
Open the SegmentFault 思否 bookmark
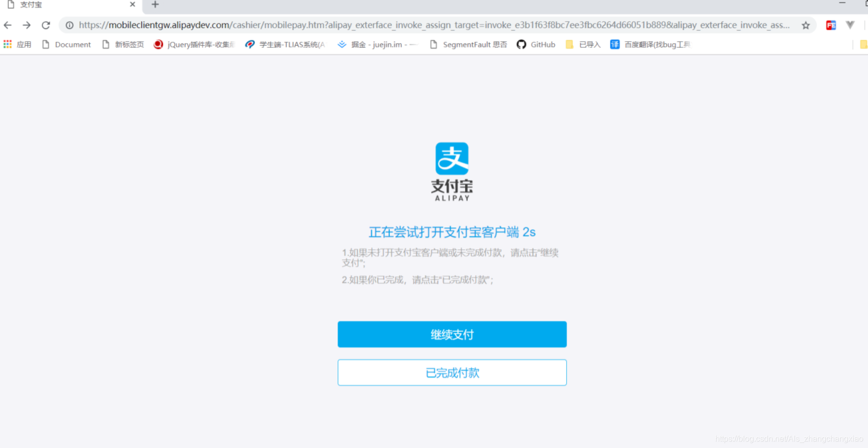pyautogui.click(x=469, y=44)
